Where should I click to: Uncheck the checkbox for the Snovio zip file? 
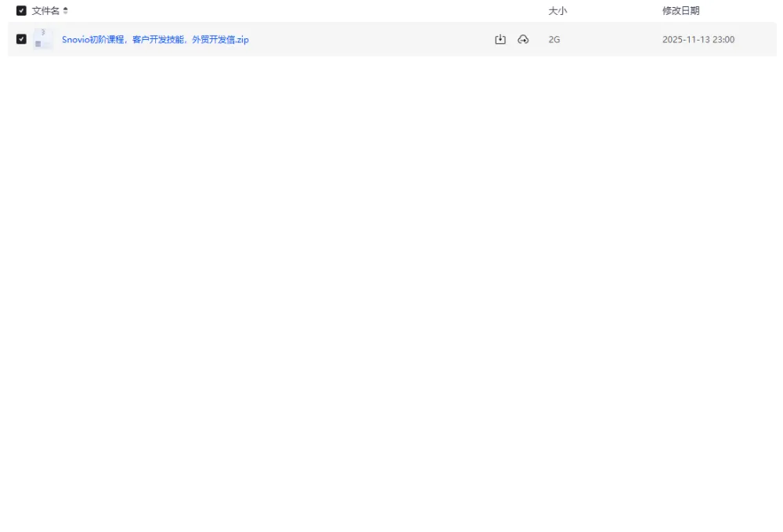21,38
